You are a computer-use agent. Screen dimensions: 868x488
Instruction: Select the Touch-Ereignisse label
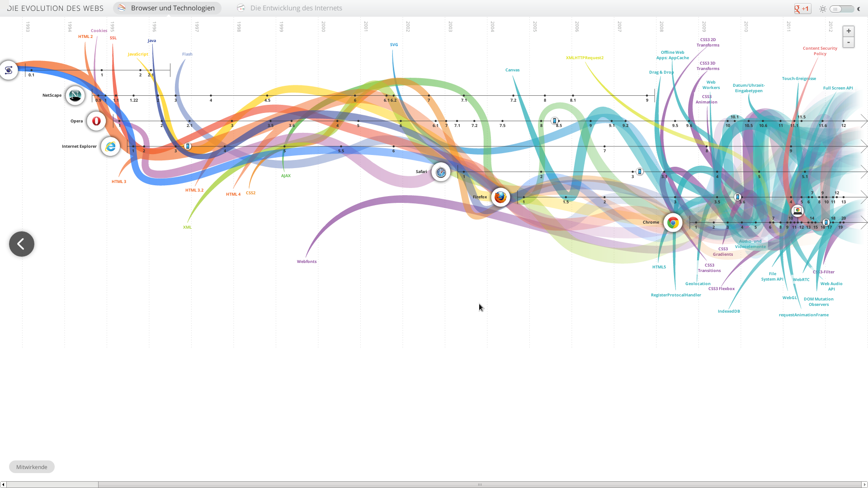(x=799, y=79)
